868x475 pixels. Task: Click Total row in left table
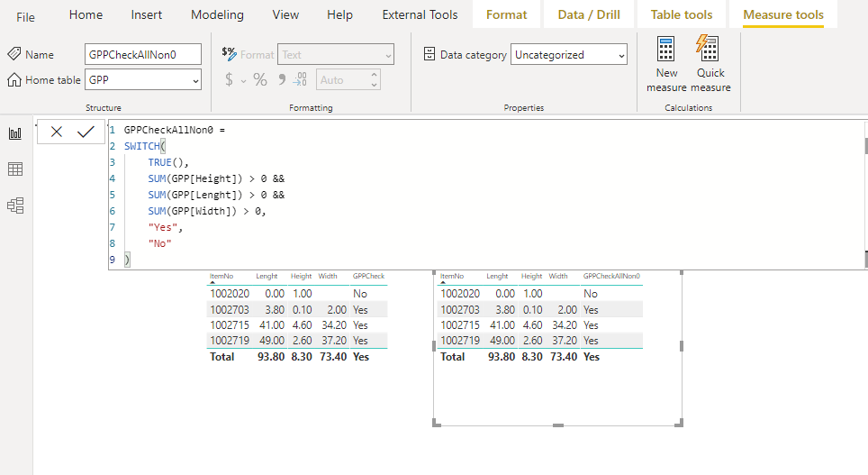pyautogui.click(x=297, y=357)
